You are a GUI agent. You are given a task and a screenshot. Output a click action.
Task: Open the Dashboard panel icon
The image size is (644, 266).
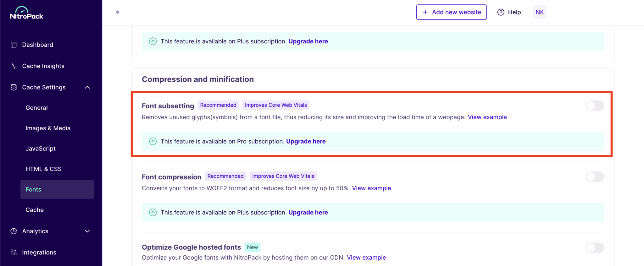(14, 45)
